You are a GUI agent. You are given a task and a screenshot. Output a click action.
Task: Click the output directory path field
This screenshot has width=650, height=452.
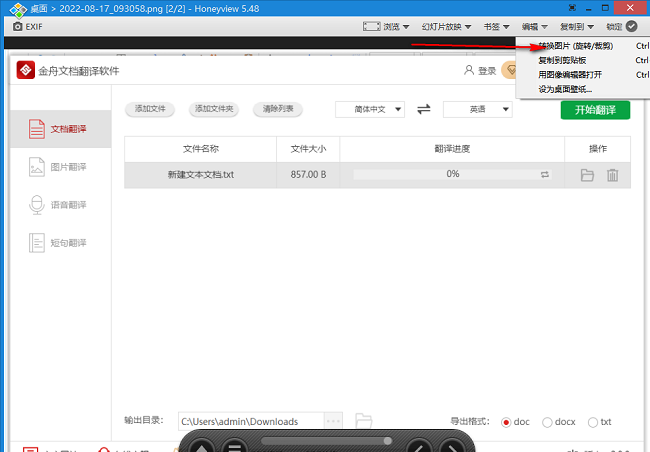tap(250, 422)
